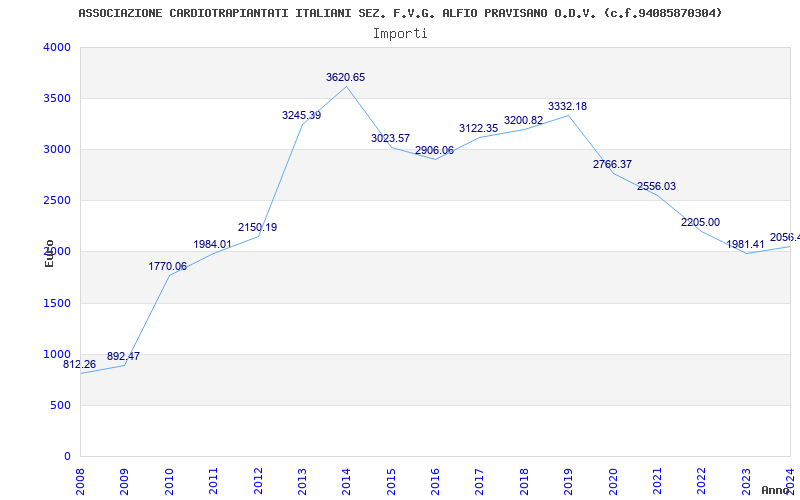
Task: Select the 1000 y-axis tick label
Action: (x=58, y=355)
